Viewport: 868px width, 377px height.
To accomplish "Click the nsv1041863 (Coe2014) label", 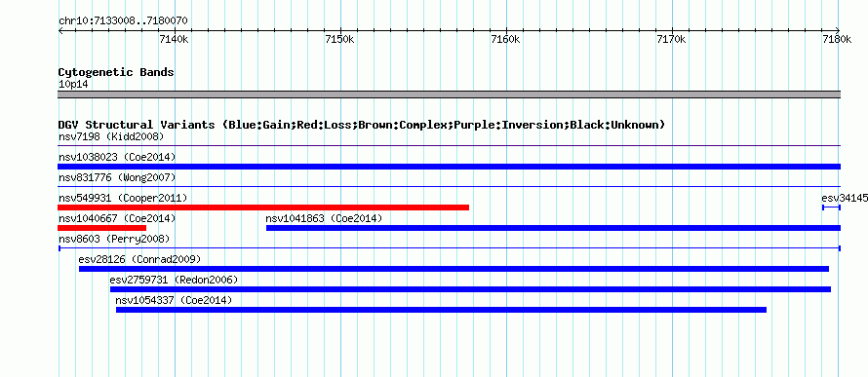I will 325,218.
